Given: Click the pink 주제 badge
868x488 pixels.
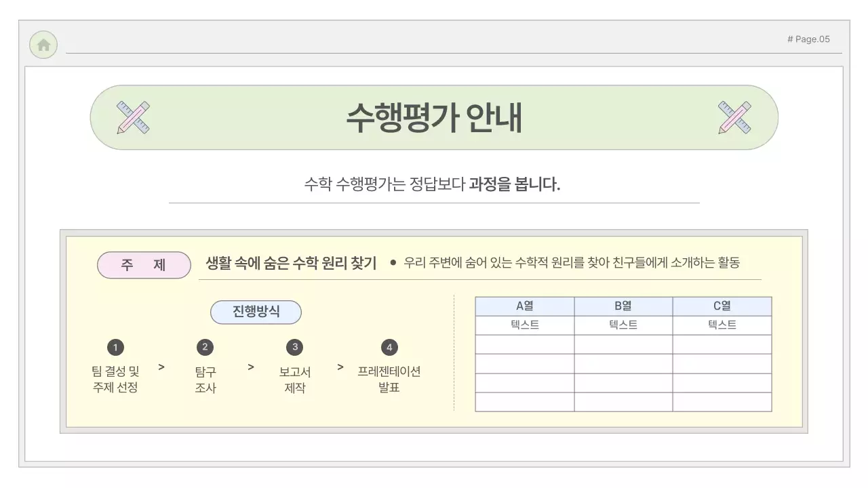Looking at the screenshot, I should 143,265.
